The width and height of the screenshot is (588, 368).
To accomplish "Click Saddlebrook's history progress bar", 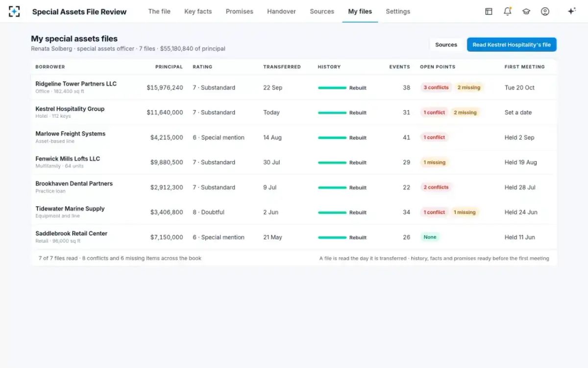I will click(332, 237).
